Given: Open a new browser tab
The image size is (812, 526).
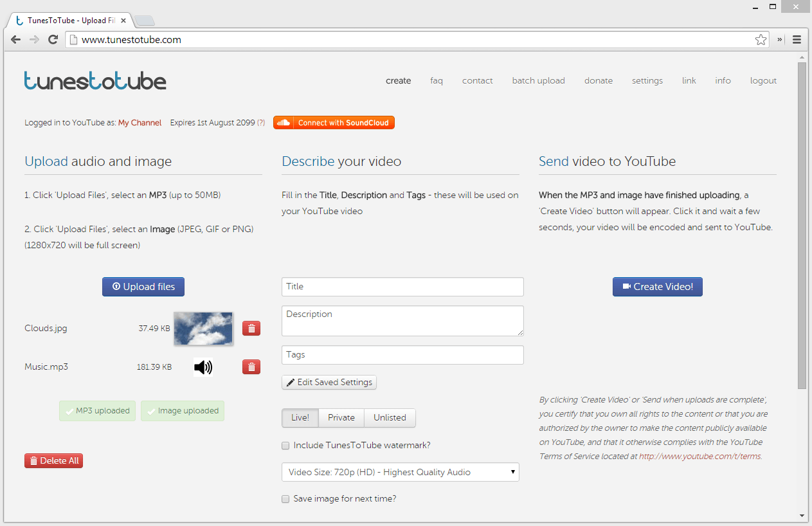Looking at the screenshot, I should (144, 21).
